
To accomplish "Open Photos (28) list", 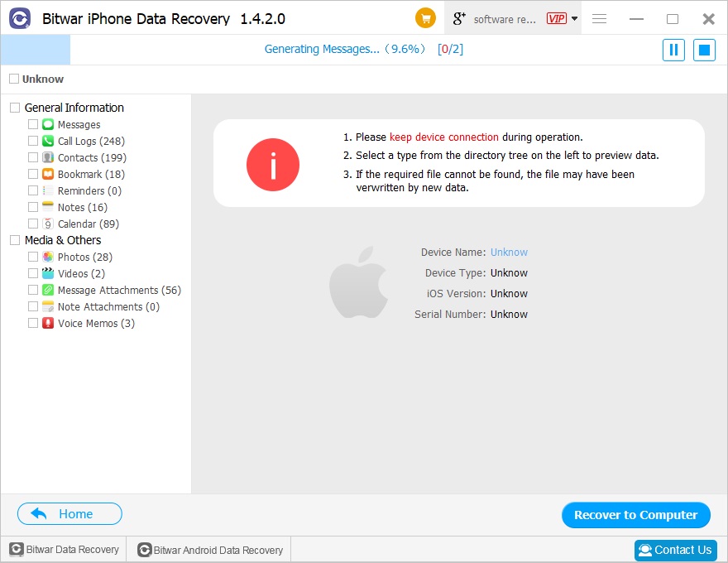I will pyautogui.click(x=85, y=257).
